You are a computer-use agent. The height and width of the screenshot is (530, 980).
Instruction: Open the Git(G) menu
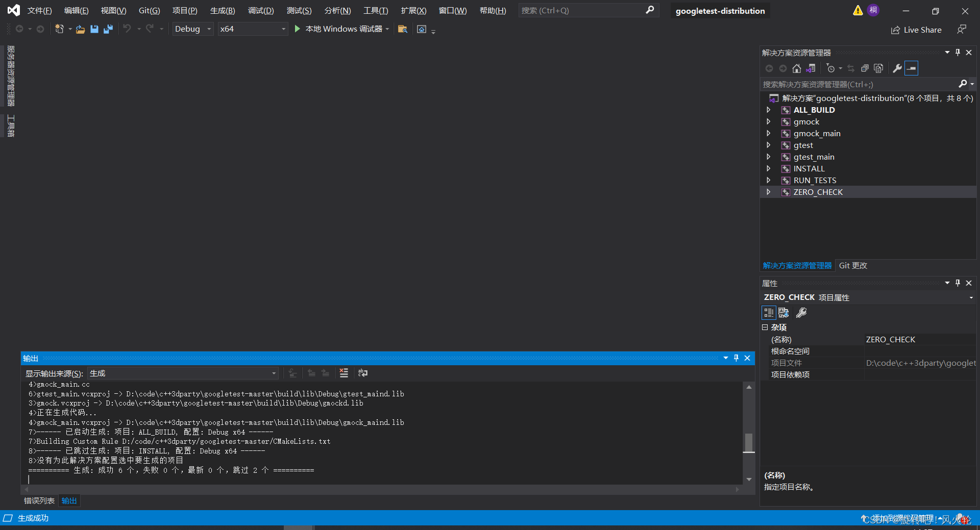point(149,10)
